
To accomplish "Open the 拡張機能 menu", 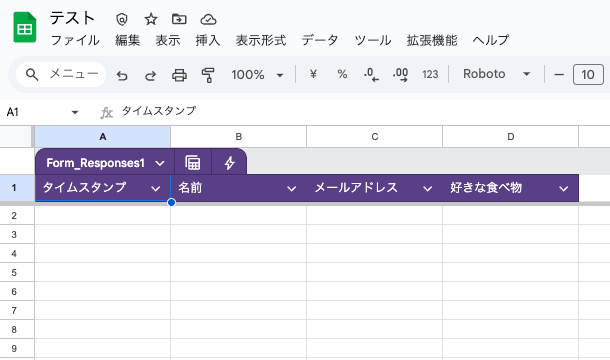I will (432, 40).
